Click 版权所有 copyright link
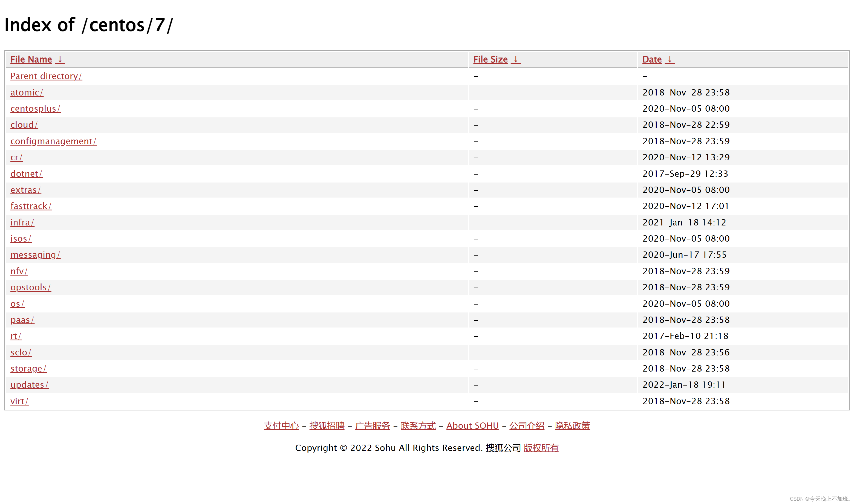This screenshot has height=504, width=854. (541, 448)
